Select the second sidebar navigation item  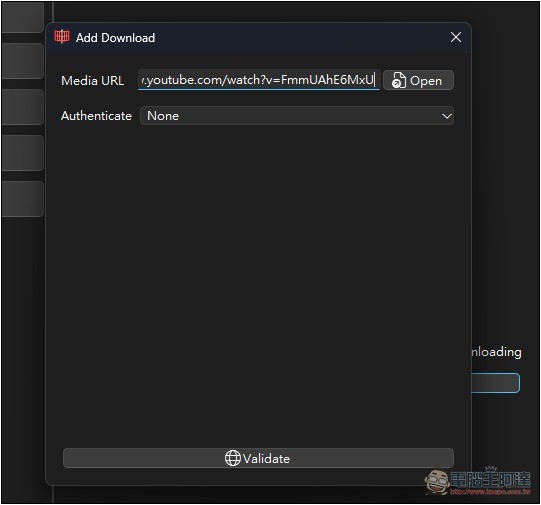22,61
